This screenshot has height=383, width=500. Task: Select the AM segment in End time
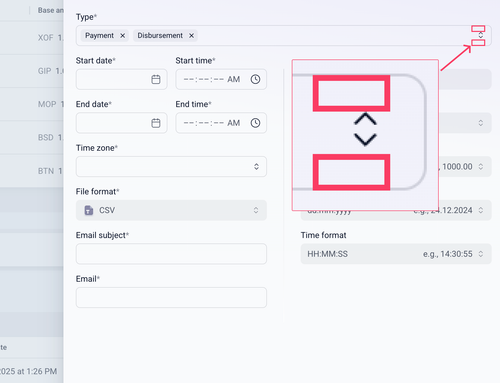pyautogui.click(x=234, y=123)
